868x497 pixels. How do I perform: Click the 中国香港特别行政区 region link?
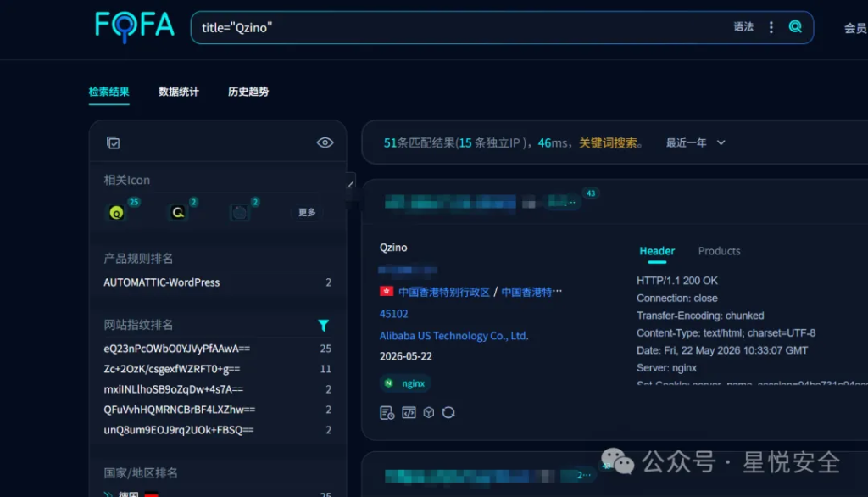[444, 292]
